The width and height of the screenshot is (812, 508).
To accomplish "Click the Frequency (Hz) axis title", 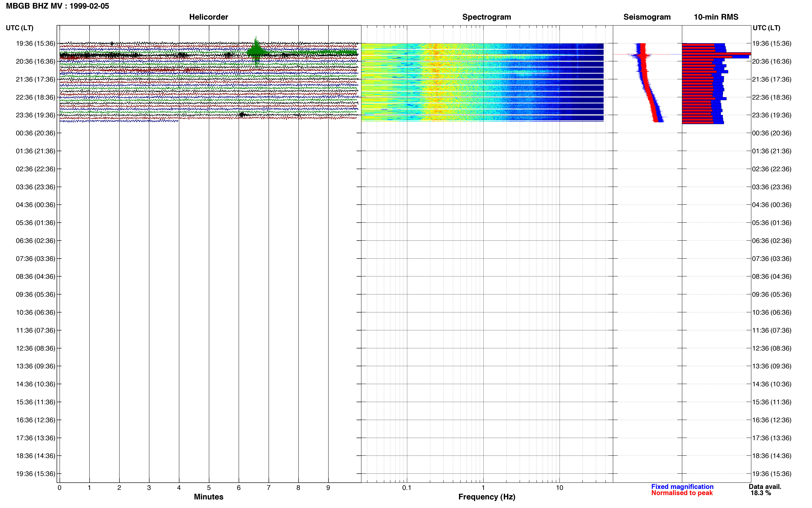I will tap(487, 497).
